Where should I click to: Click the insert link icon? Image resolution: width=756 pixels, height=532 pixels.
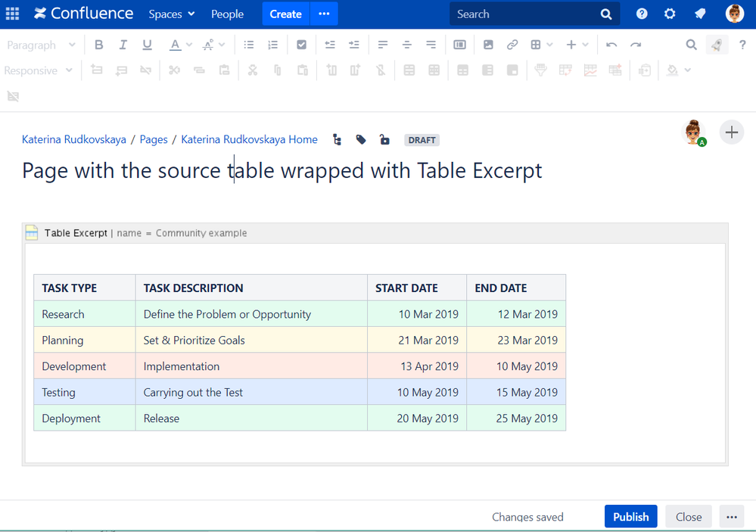click(512, 45)
